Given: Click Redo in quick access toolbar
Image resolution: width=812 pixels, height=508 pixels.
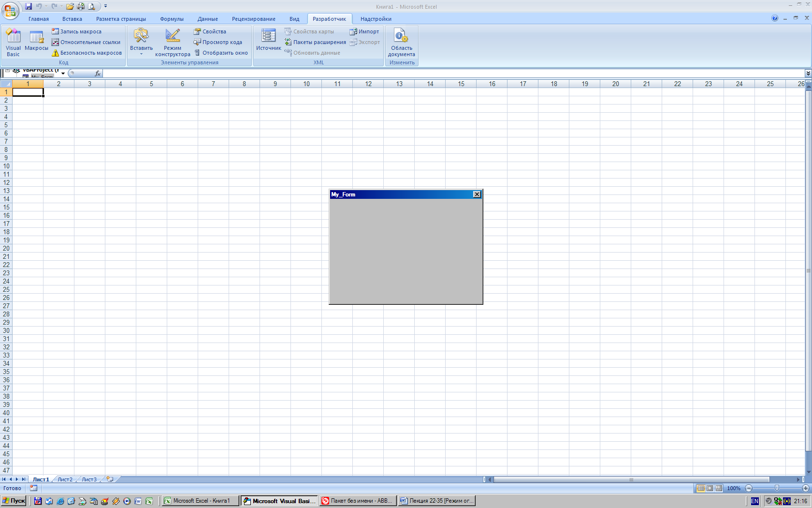Looking at the screenshot, I should 54,6.
